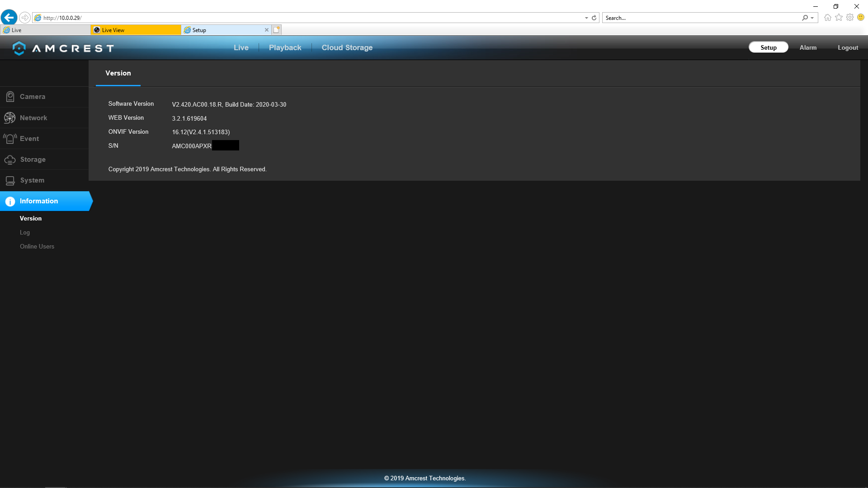Viewport: 868px width, 488px height.
Task: Go back with browser back arrow
Action: click(x=9, y=18)
